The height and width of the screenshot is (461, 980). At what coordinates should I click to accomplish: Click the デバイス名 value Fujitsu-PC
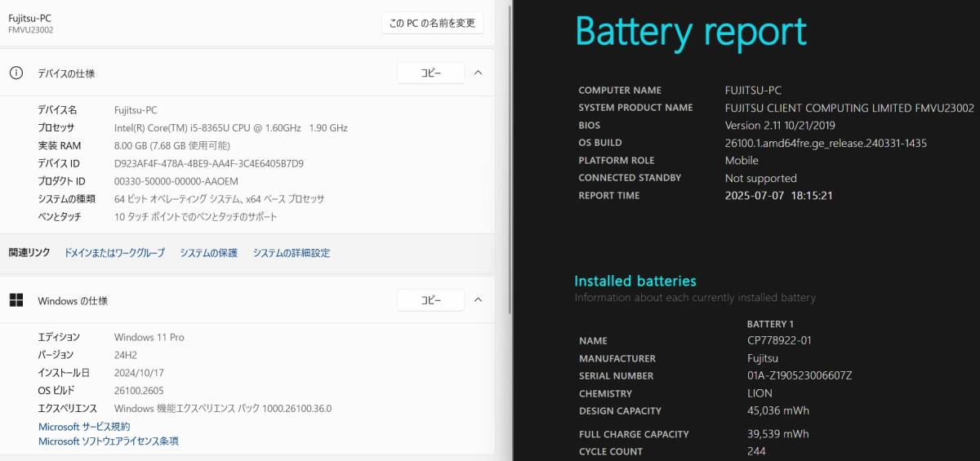coord(136,110)
